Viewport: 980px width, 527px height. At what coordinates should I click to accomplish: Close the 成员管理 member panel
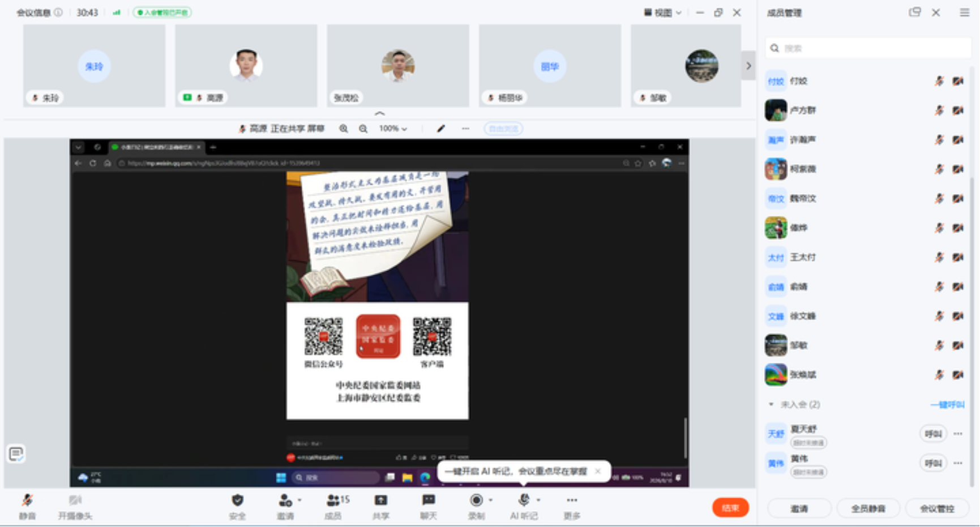coord(936,12)
